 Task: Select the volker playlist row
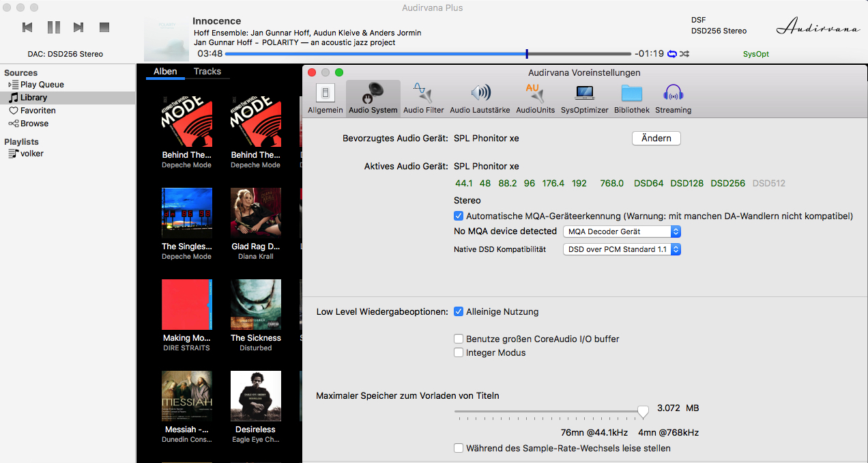[x=68, y=154]
